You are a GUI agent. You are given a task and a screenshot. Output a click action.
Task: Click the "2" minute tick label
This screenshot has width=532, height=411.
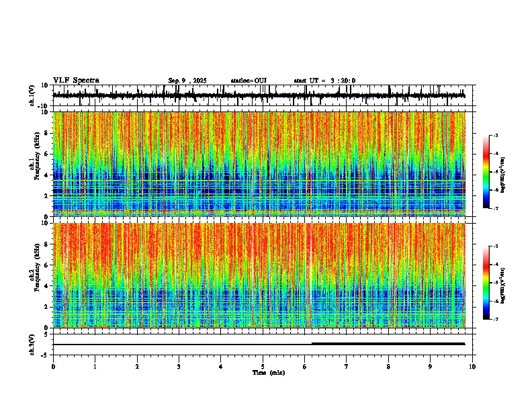(137, 367)
